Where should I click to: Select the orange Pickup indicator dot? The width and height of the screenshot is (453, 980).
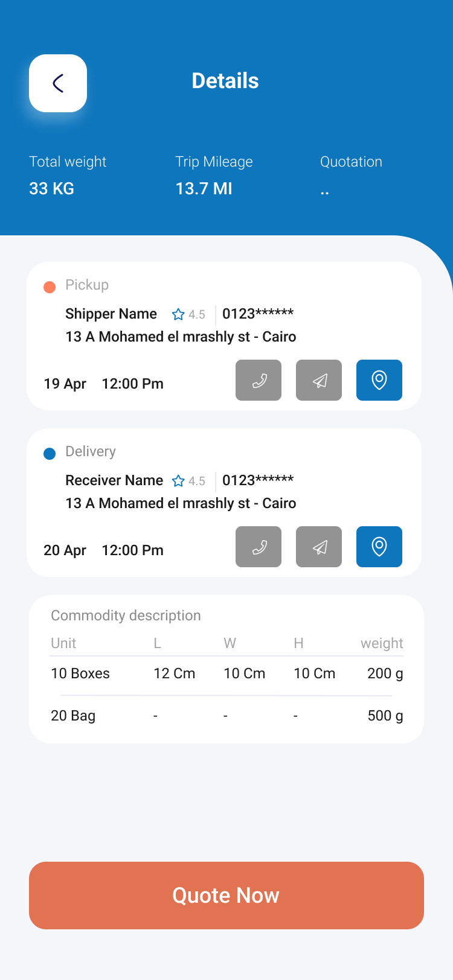pyautogui.click(x=50, y=287)
